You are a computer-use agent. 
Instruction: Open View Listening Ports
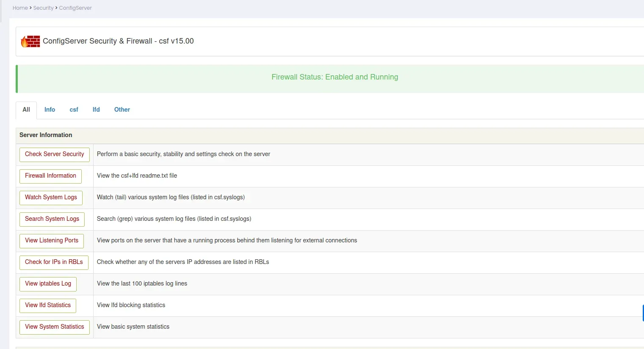[52, 241]
